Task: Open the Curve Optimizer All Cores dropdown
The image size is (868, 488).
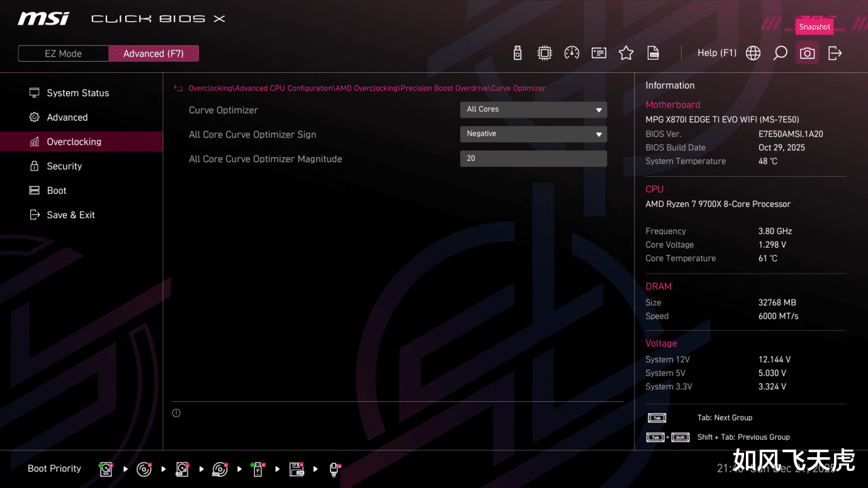Action: pyautogui.click(x=533, y=109)
